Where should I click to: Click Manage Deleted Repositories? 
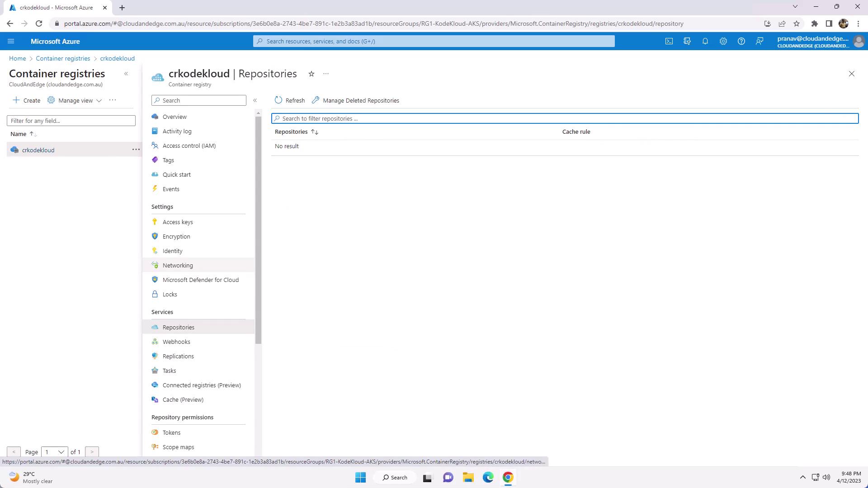pos(355,100)
